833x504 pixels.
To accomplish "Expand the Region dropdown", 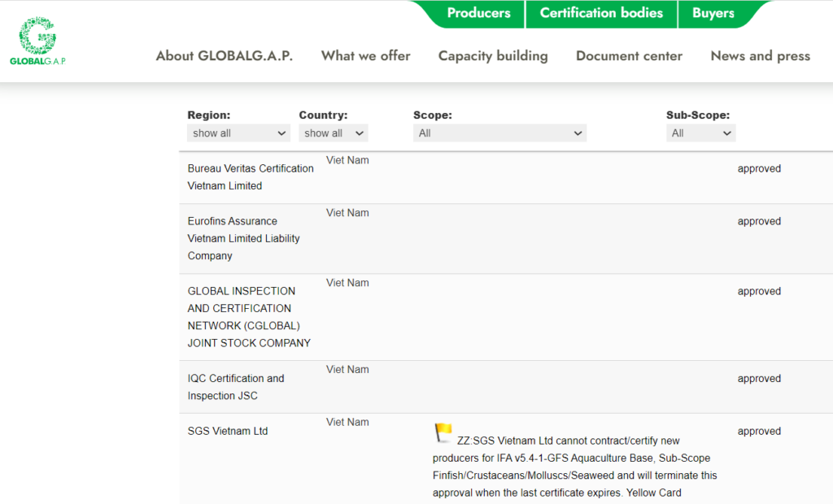I will click(238, 133).
